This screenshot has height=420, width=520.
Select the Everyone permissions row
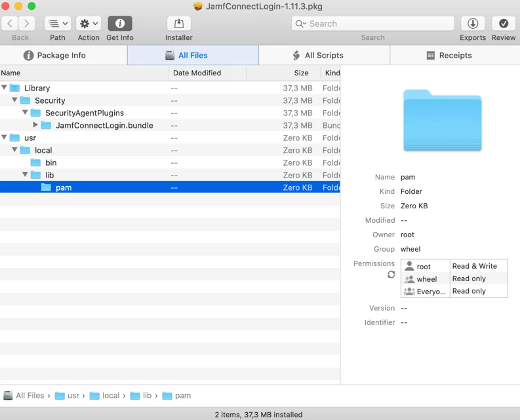[x=454, y=292]
